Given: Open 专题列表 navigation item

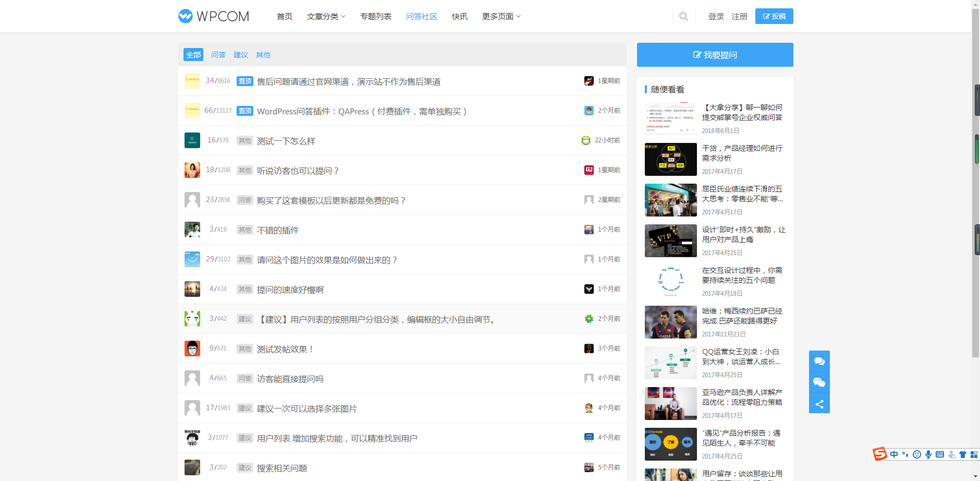Looking at the screenshot, I should (376, 17).
